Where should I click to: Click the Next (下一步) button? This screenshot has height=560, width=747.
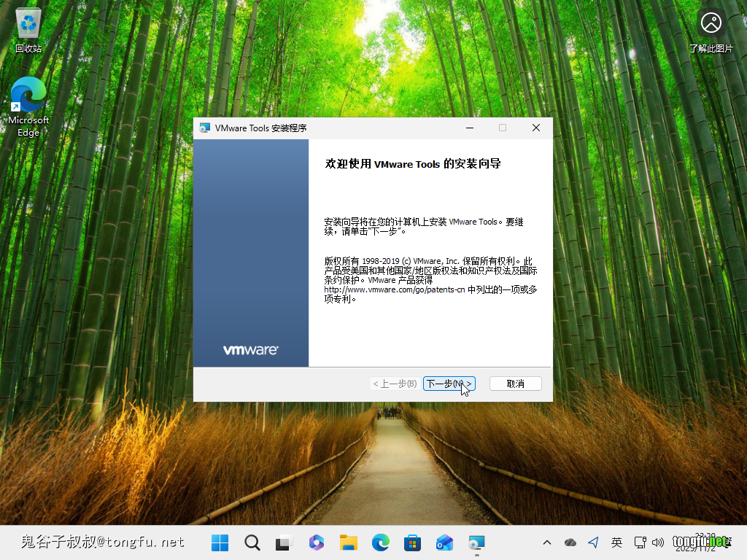449,384
